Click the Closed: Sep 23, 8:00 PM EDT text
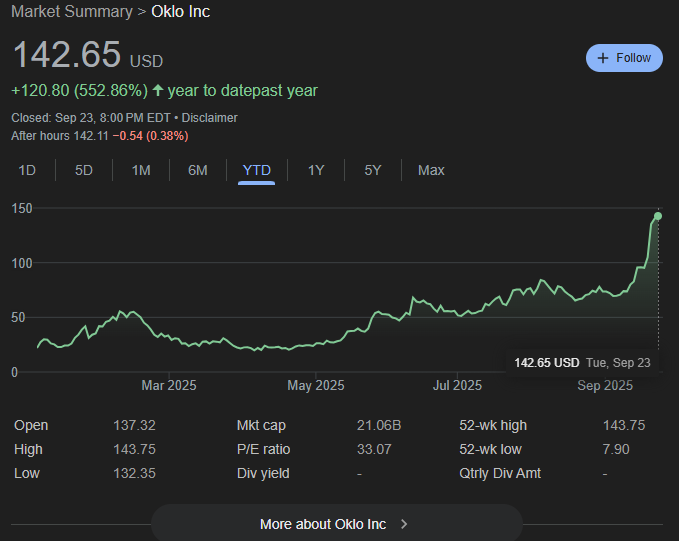 pos(91,118)
